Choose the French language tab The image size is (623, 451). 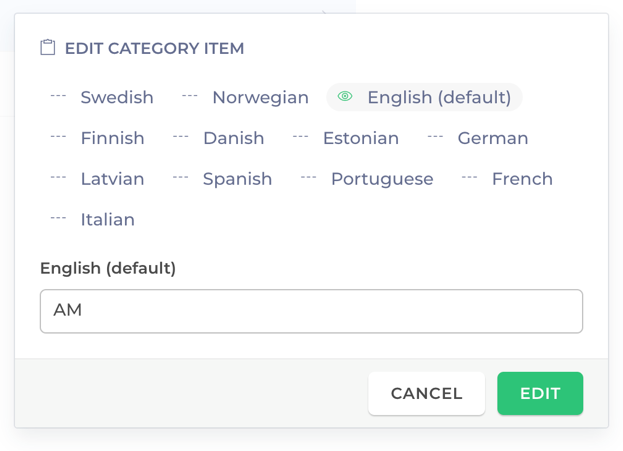click(507, 179)
